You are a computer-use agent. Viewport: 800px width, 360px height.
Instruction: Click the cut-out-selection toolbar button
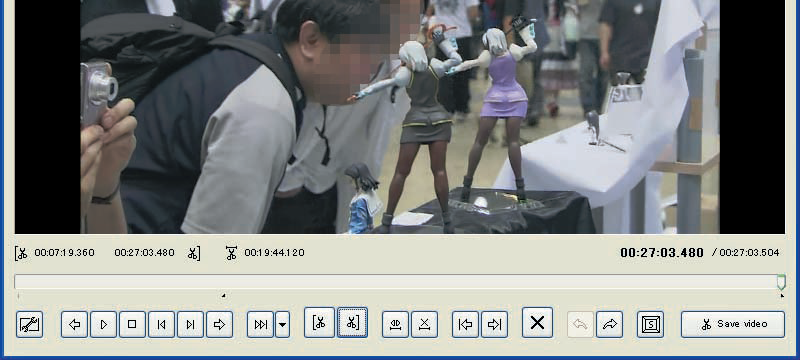[424, 324]
